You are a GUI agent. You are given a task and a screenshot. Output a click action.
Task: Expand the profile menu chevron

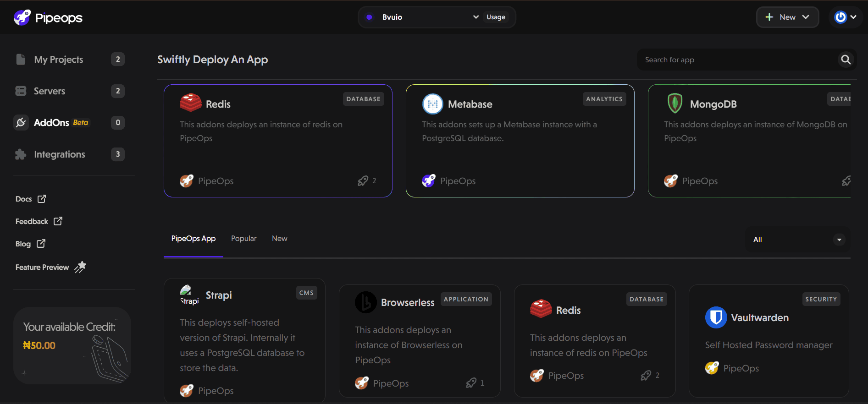tap(853, 17)
